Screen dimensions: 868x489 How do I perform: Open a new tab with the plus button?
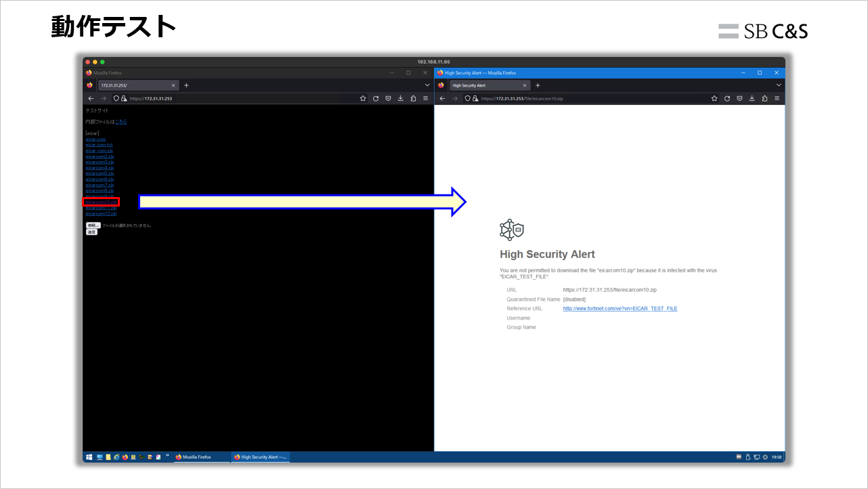coord(538,85)
